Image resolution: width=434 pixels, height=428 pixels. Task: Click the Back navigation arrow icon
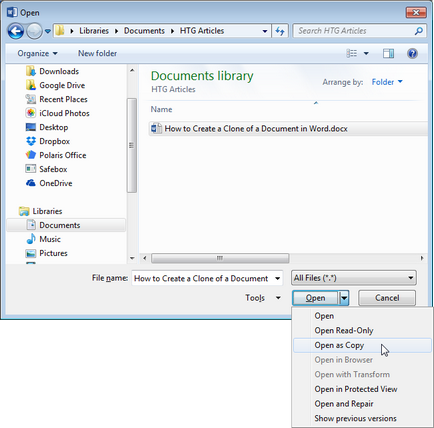16,31
